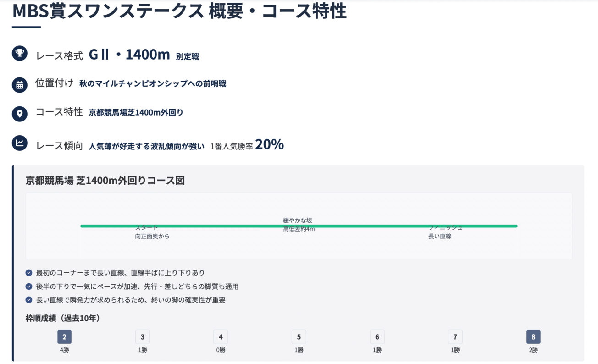The image size is (598, 364).
Task: Click the check icon beside 後半の下りで一気にペースが加速
Action: (29, 287)
